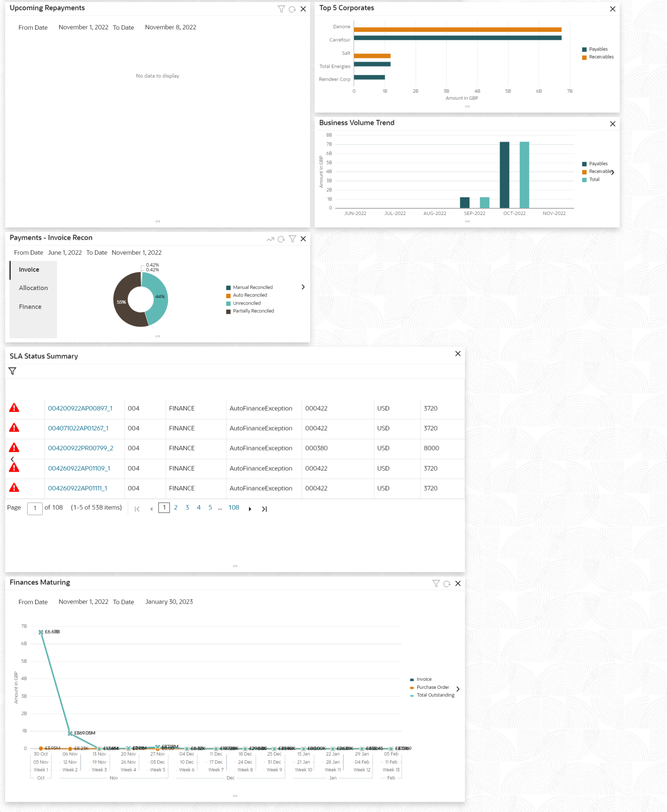Image resolution: width=667 pixels, height=812 pixels.
Task: Toggle Purchase Order series in Finances Maturing legend
Action: [x=429, y=687]
